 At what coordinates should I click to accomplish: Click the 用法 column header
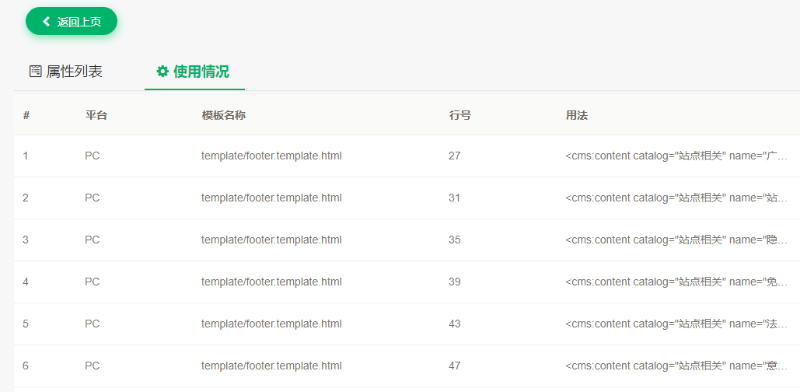click(577, 115)
